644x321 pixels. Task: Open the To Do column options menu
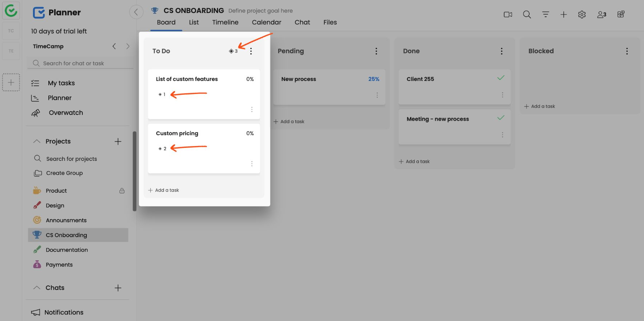pyautogui.click(x=251, y=51)
